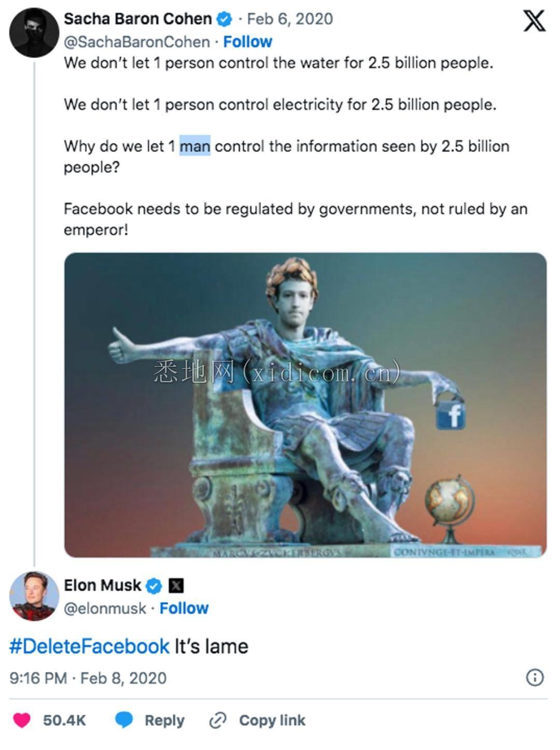Open the #DeleteFacebook hashtag

pyautogui.click(x=89, y=647)
